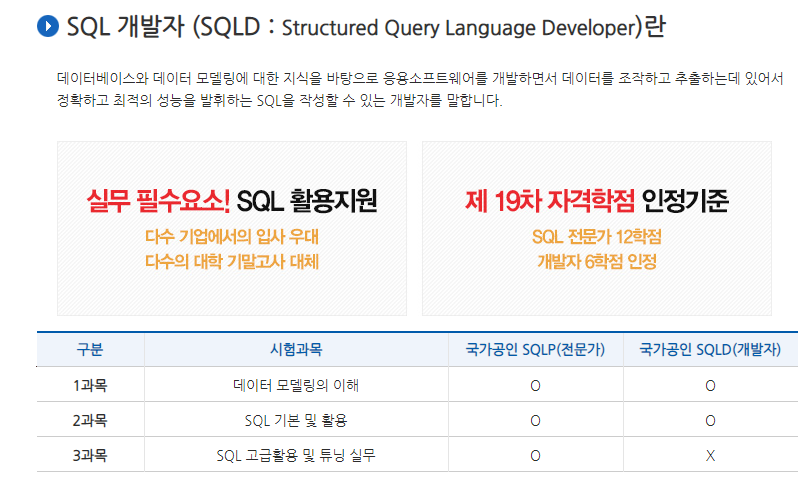The width and height of the screenshot is (812, 482).
Task: Click the '시험과목' column header
Action: pos(296,349)
